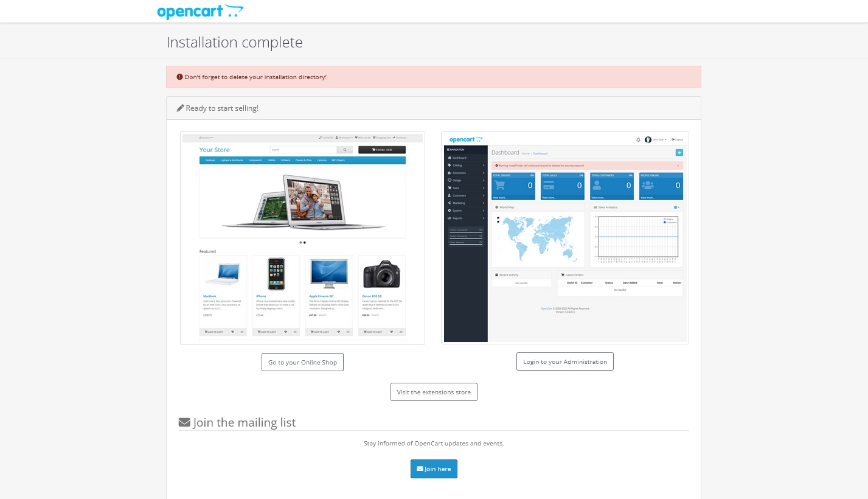Click the black cart button in the store preview
This screenshot has height=499, width=868.
381,150
